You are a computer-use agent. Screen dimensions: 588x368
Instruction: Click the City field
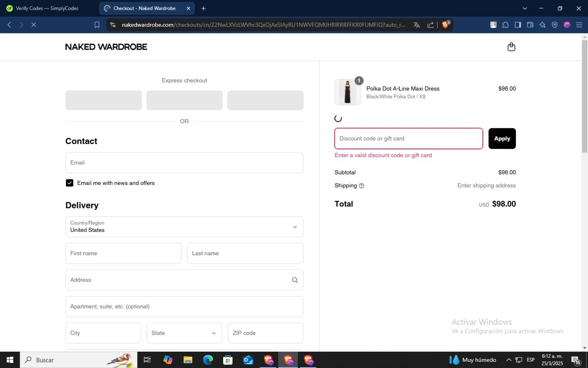tap(103, 333)
